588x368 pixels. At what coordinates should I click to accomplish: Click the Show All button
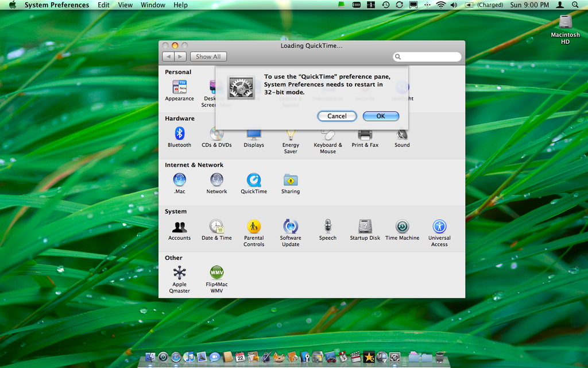point(208,56)
